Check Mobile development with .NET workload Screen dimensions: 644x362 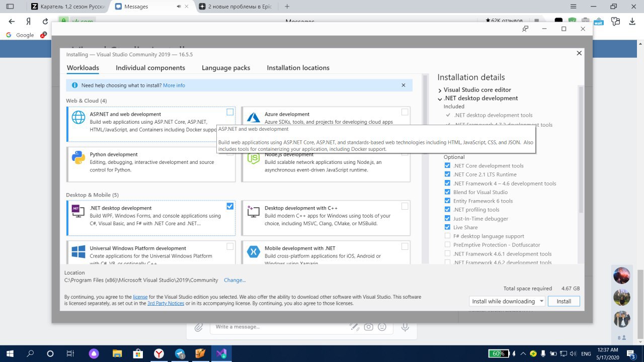(x=405, y=246)
